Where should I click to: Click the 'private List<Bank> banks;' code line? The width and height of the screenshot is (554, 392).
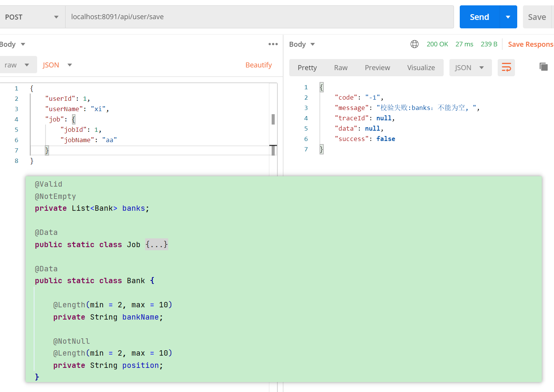(92, 208)
